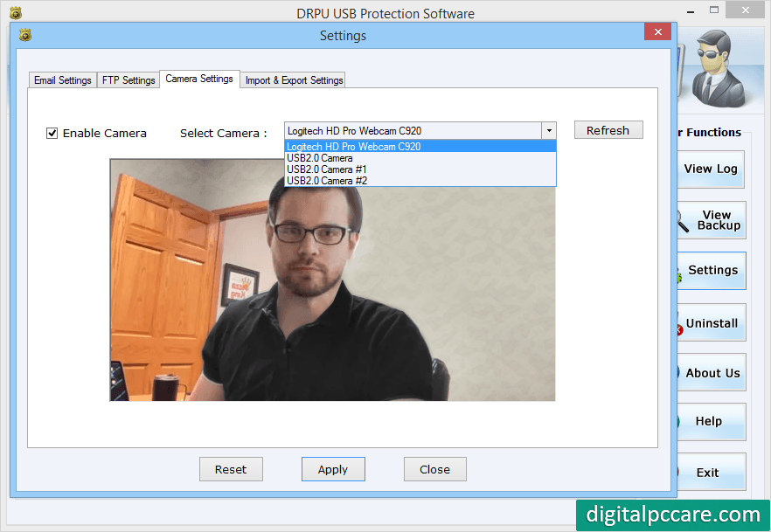Open View Backup in main window
Screen dimensions: 771x532
tap(712, 220)
